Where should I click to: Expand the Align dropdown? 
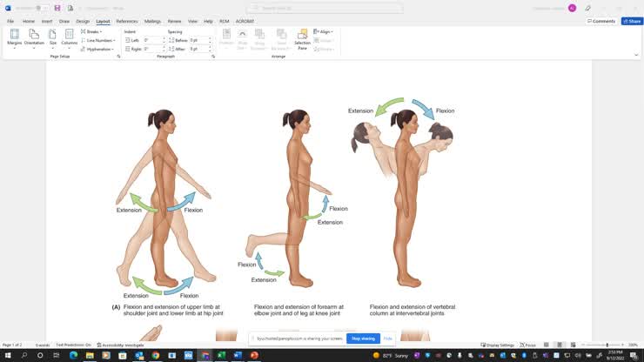323,31
